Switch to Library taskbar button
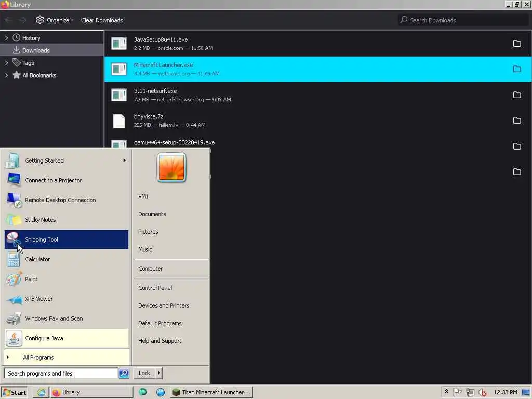Viewport: 532px width, 399px height. [91, 392]
